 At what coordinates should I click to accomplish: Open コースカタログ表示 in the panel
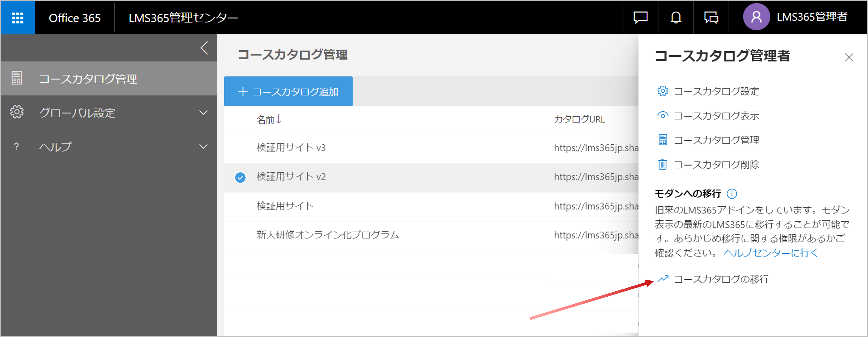[716, 116]
